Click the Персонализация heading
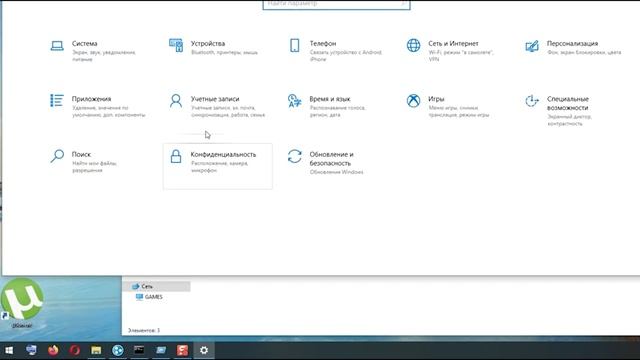 click(572, 43)
